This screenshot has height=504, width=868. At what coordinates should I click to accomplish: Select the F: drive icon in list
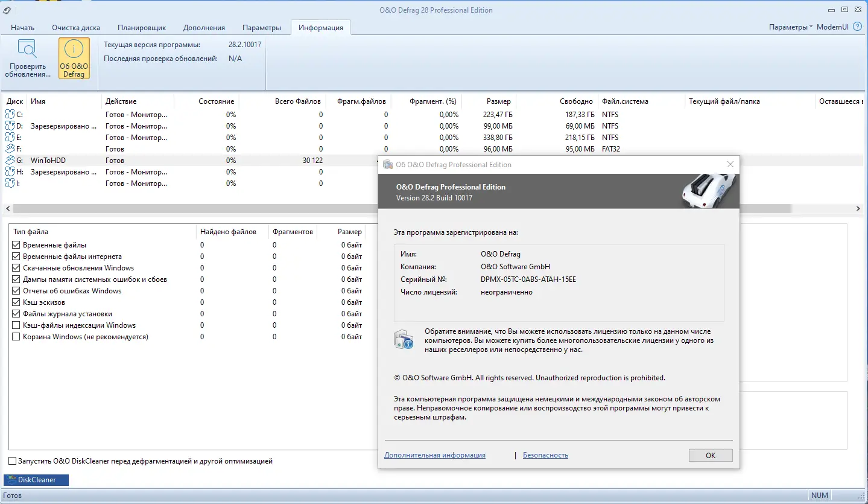click(x=10, y=149)
